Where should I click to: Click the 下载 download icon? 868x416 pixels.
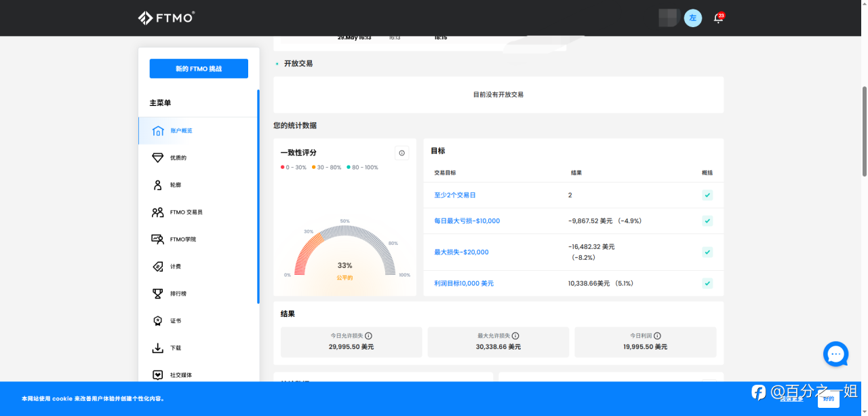(x=158, y=348)
